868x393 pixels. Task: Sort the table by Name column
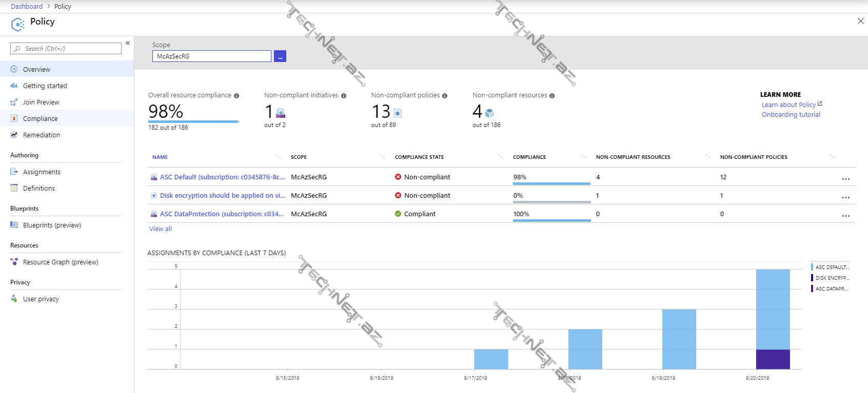160,157
